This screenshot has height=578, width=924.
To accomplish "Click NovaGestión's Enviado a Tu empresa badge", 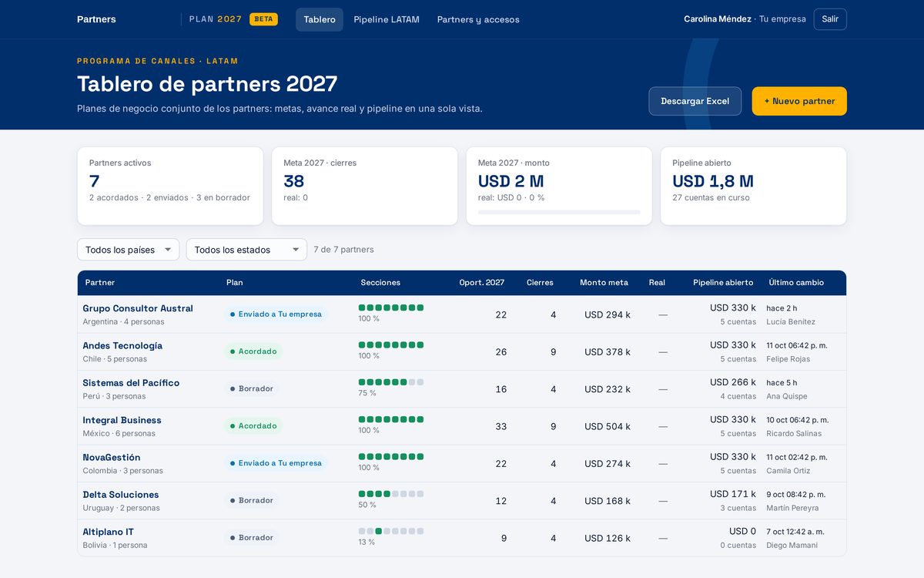I will 276,463.
